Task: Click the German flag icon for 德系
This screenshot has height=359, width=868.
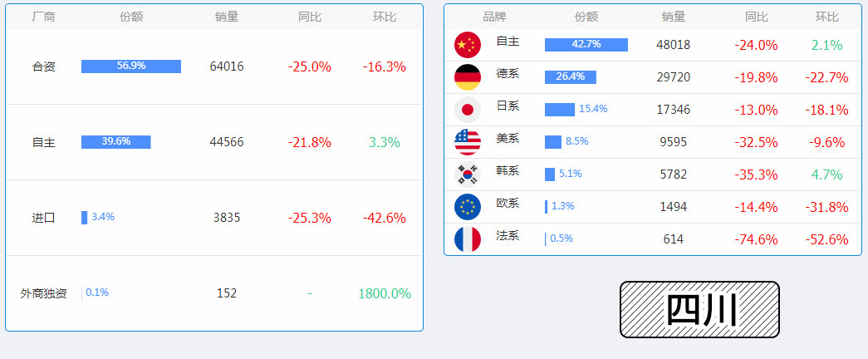Action: [468, 77]
